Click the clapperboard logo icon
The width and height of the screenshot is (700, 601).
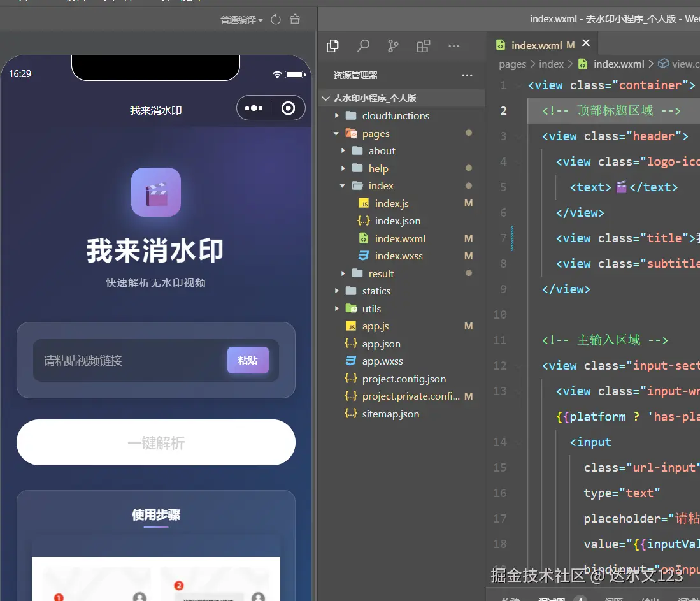156,192
